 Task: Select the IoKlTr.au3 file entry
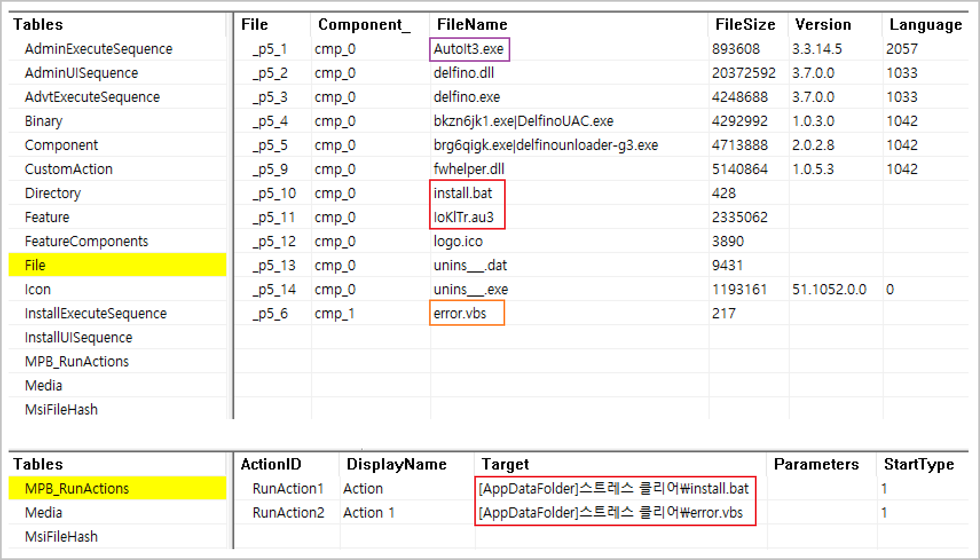pos(463,217)
